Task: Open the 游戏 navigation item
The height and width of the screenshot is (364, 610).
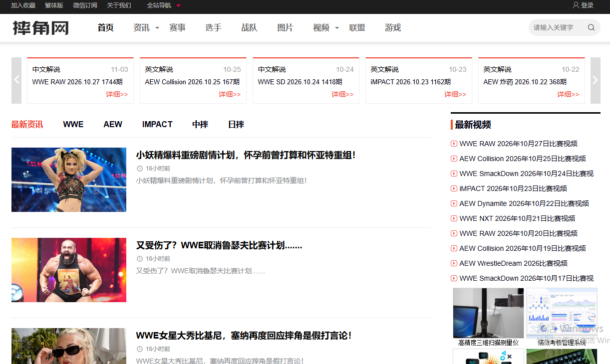Action: tap(393, 28)
